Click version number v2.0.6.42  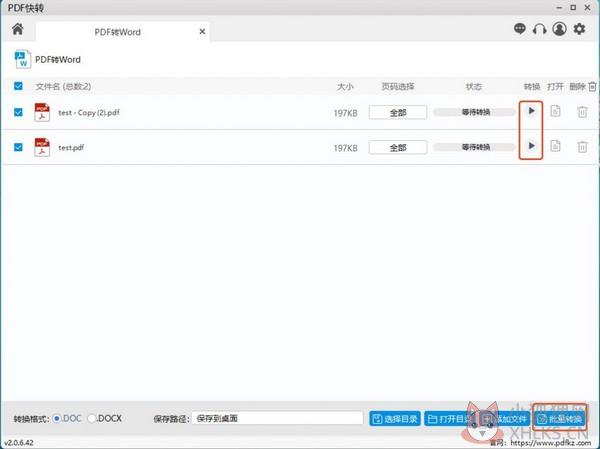tap(19, 442)
